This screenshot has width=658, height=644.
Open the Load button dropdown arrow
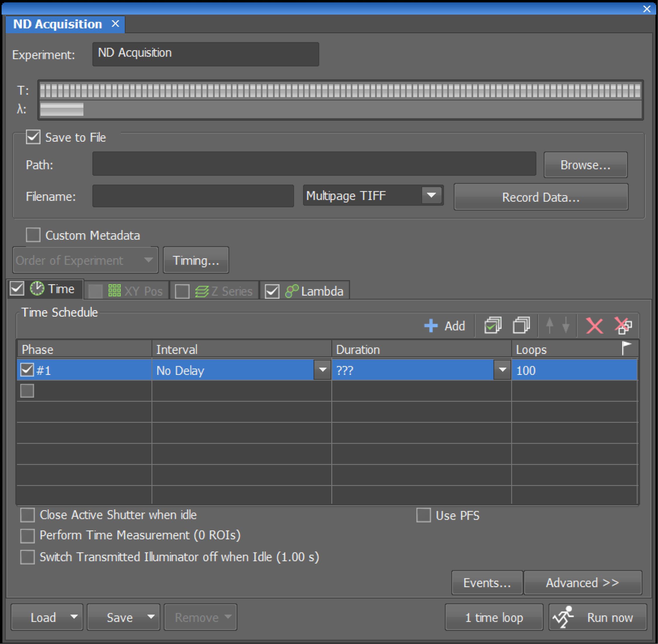(x=74, y=617)
